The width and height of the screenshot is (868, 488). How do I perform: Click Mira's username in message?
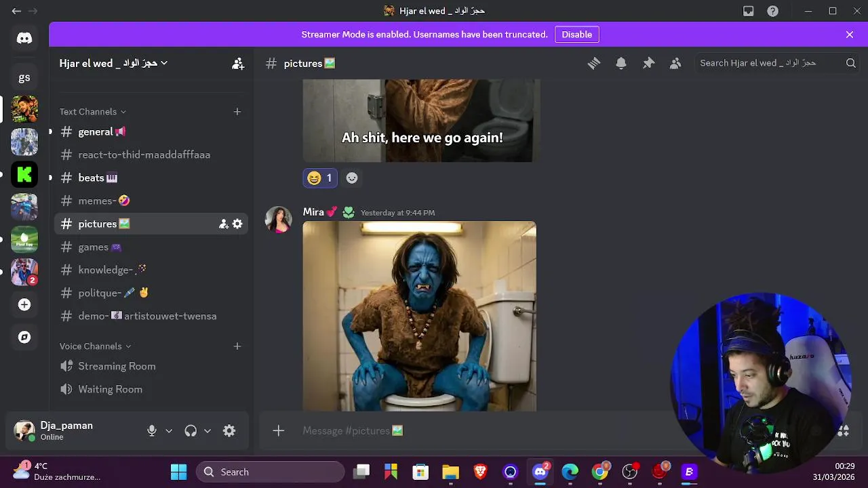(313, 212)
